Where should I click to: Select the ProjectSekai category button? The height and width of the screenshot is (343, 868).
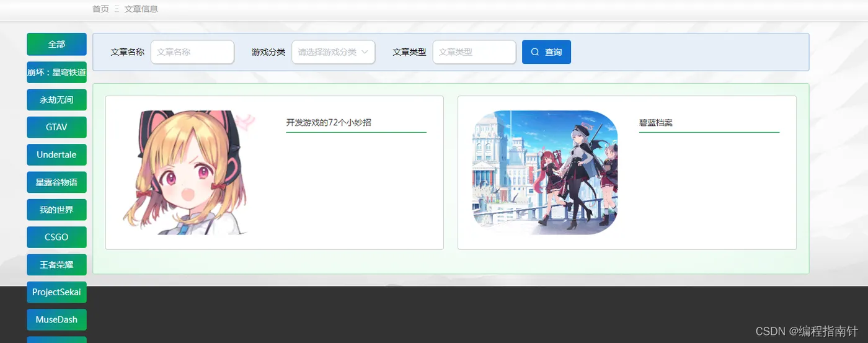56,292
